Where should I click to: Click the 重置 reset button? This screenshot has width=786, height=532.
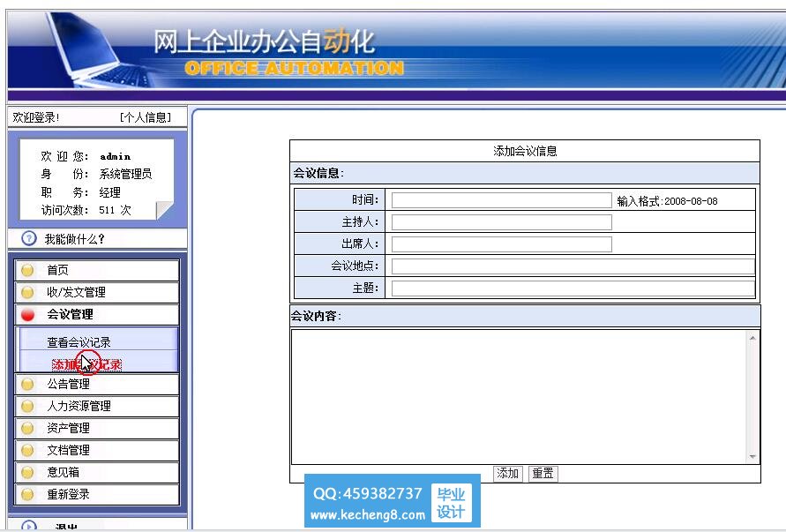(x=543, y=474)
